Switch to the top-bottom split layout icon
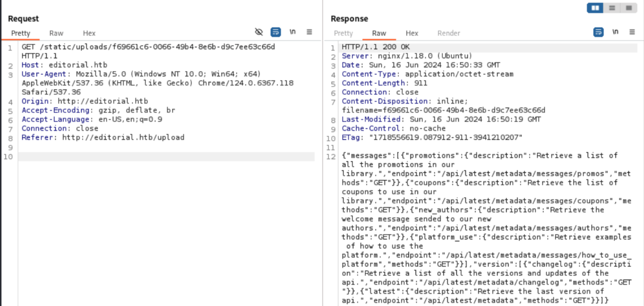The height and width of the screenshot is (306, 644). point(612,8)
